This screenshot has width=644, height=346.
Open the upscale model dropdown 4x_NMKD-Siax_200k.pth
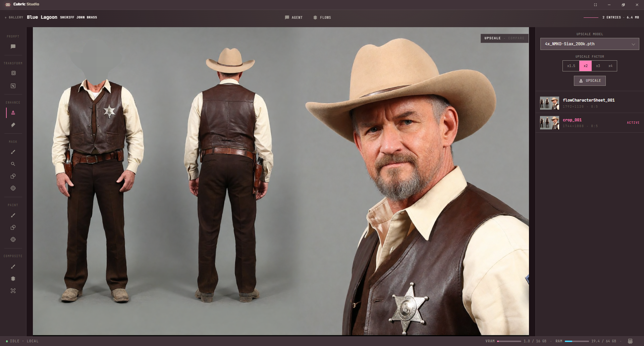pos(590,44)
